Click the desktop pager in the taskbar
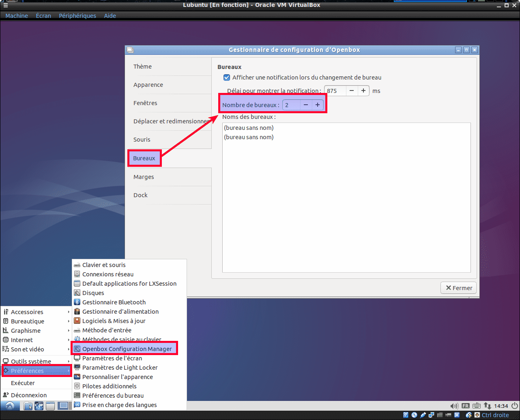 point(64,406)
